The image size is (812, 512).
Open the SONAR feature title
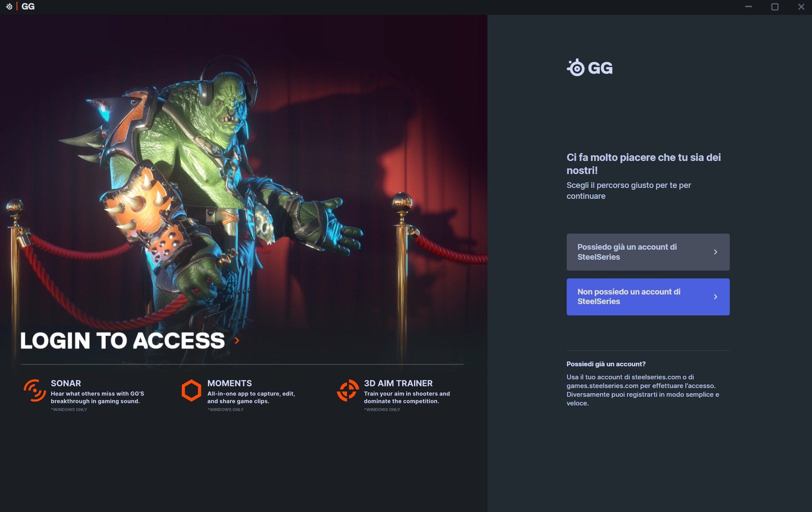click(x=66, y=383)
